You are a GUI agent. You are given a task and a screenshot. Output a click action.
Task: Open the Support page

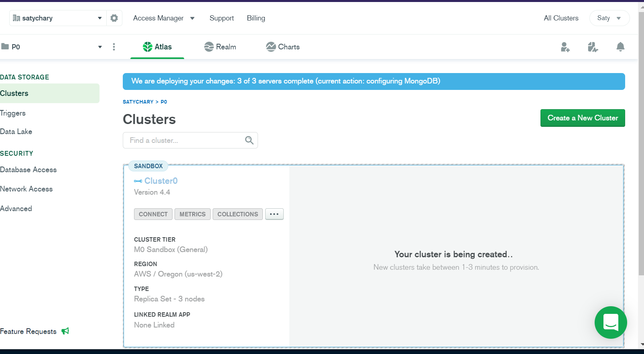(221, 18)
